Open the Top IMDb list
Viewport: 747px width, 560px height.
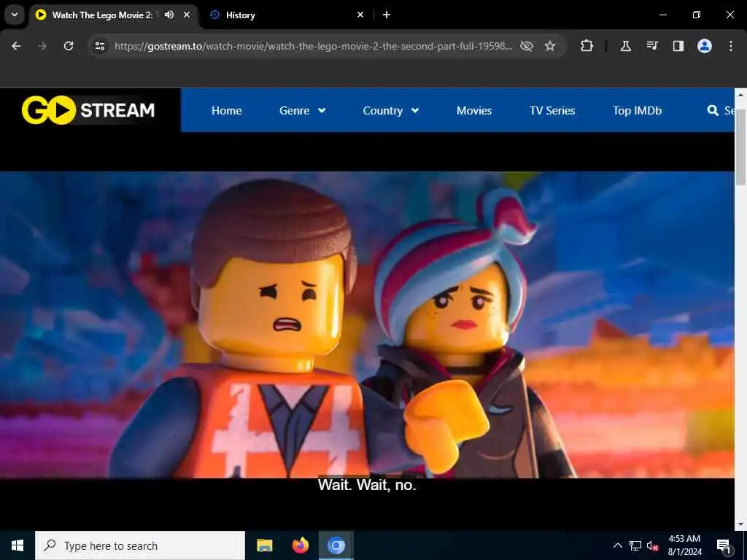coord(637,111)
